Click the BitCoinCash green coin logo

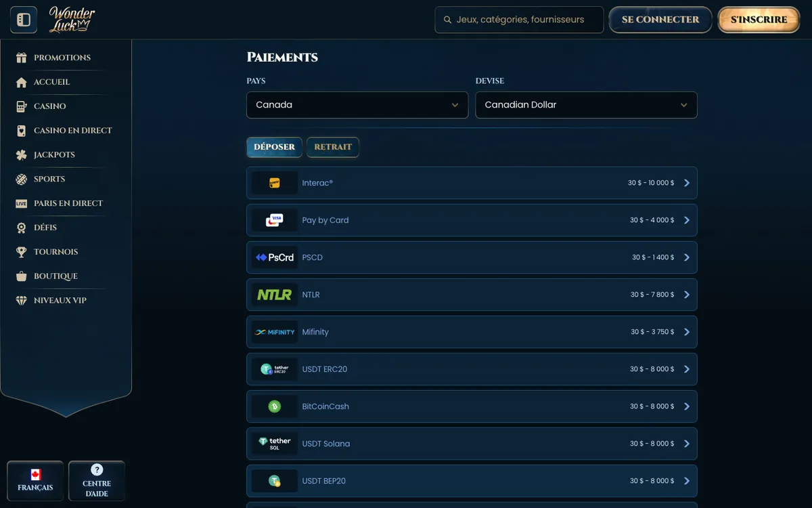click(275, 406)
